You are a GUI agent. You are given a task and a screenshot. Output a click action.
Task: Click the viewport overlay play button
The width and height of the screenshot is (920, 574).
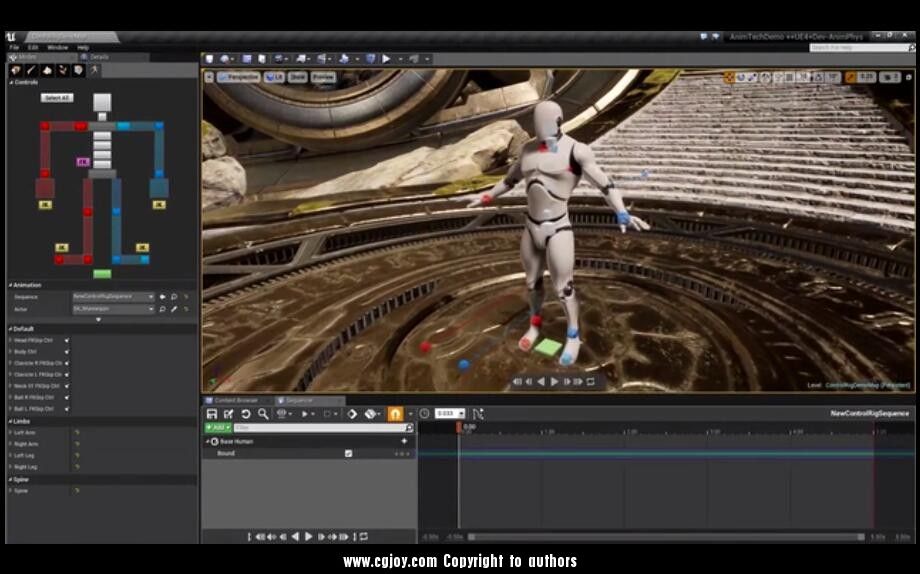click(x=554, y=382)
